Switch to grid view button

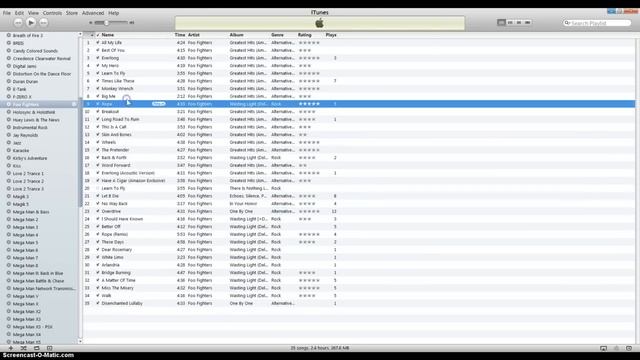coord(519,22)
